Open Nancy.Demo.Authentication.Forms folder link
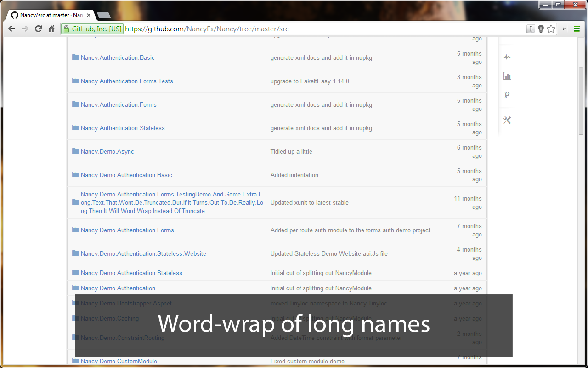This screenshot has width=588, height=368. [127, 230]
